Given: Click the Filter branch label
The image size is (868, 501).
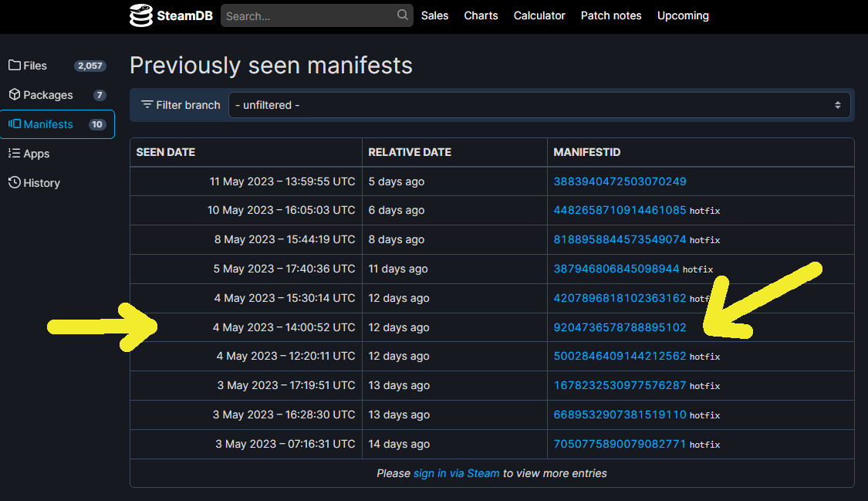Looking at the screenshot, I should pyautogui.click(x=188, y=105).
